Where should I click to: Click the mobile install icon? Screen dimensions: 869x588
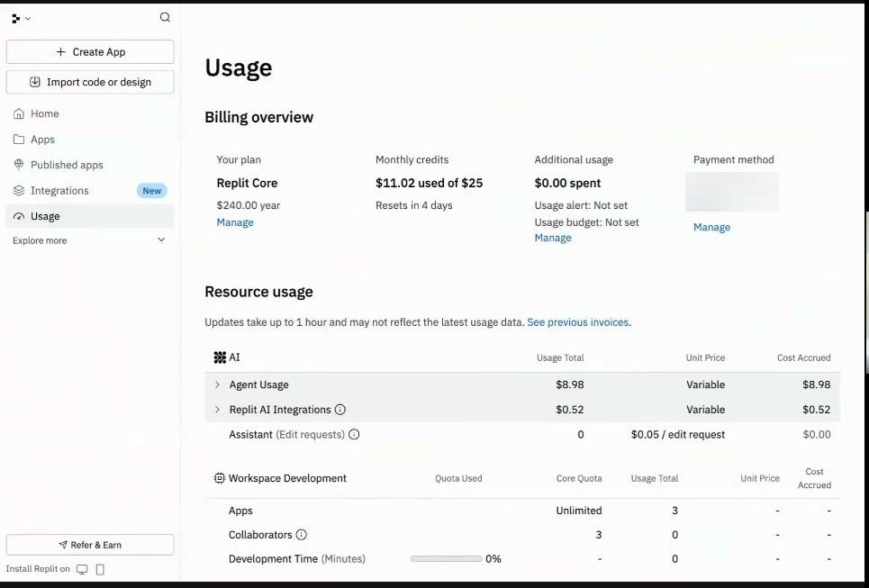[x=100, y=569]
